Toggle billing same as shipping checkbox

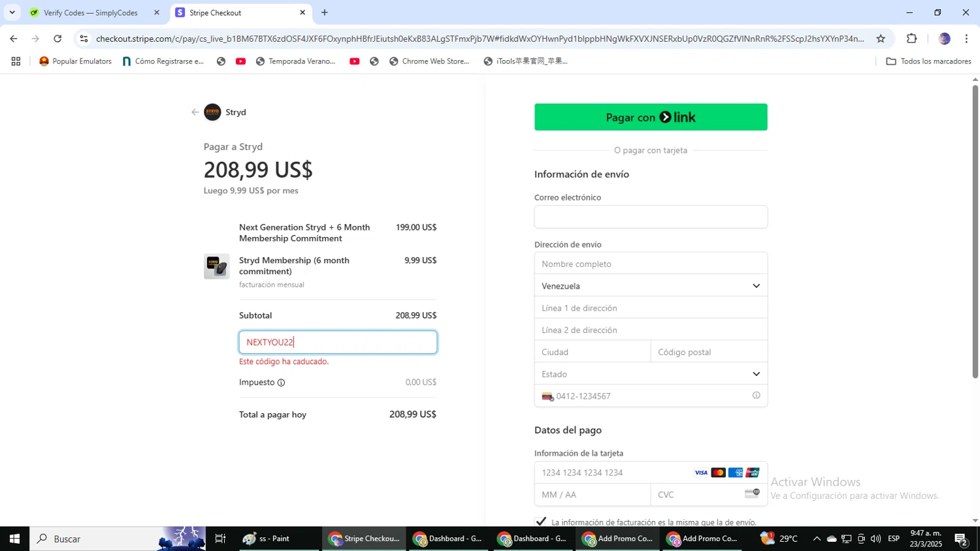coord(540,522)
